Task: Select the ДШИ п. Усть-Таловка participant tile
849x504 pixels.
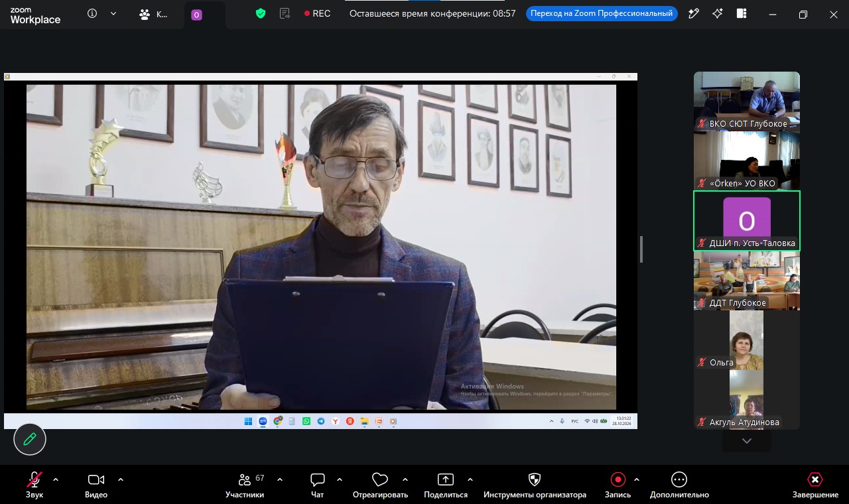Action: pos(747,221)
